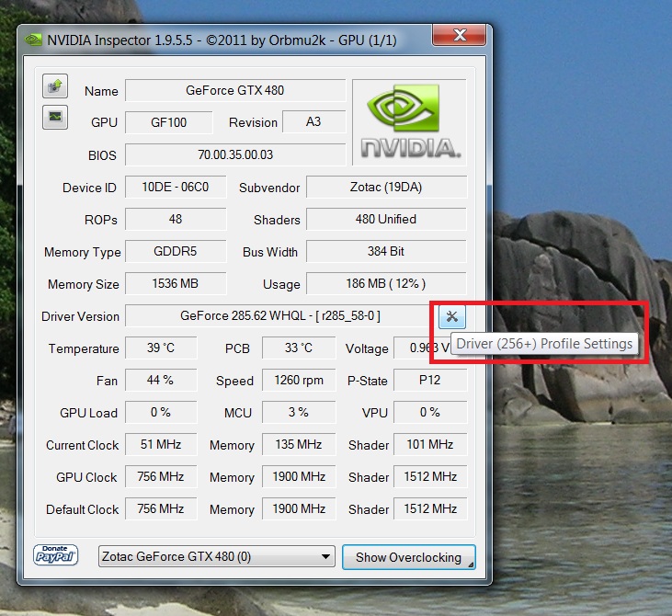Image resolution: width=672 pixels, height=616 pixels.
Task: Click the Device ID 10DE - 06C0
Action: tap(176, 187)
